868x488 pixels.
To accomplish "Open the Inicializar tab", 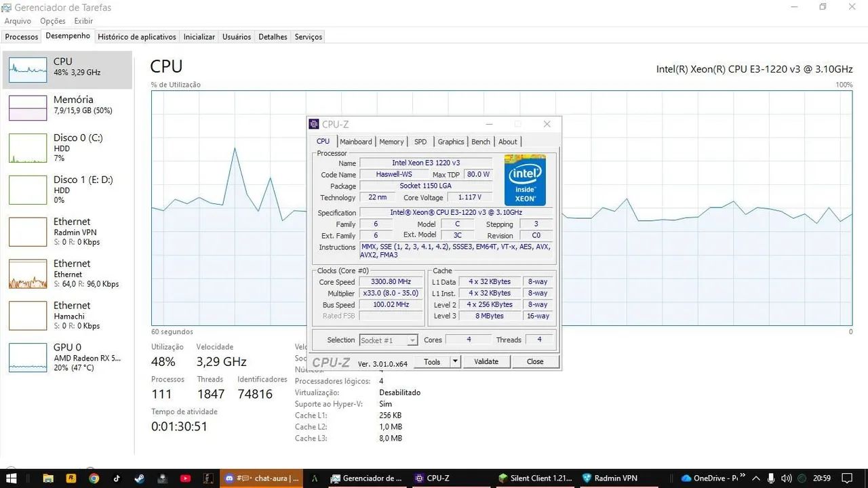I will coord(199,37).
